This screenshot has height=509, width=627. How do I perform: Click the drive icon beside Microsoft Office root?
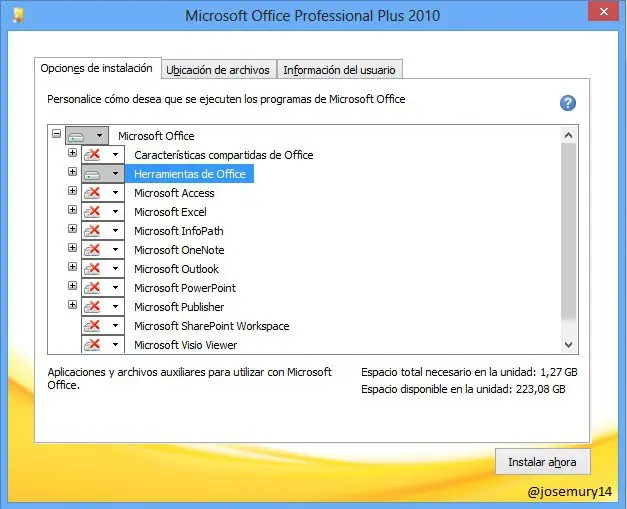tap(76, 136)
